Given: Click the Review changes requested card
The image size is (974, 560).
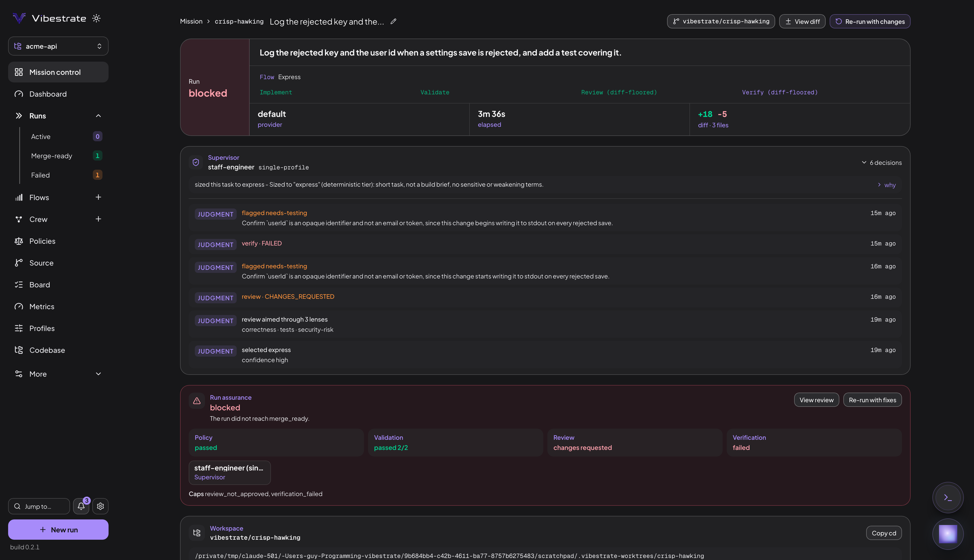Looking at the screenshot, I should (635, 443).
